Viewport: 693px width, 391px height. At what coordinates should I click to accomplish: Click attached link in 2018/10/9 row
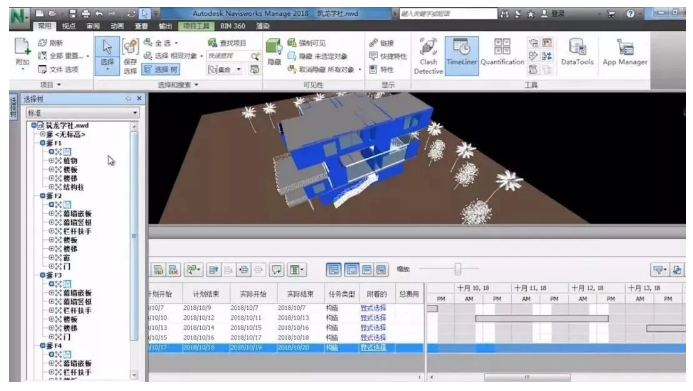click(x=373, y=308)
